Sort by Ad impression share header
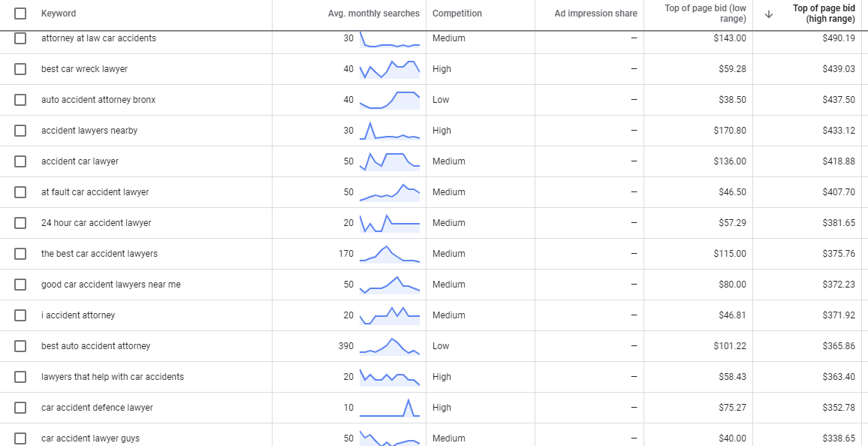 595,14
